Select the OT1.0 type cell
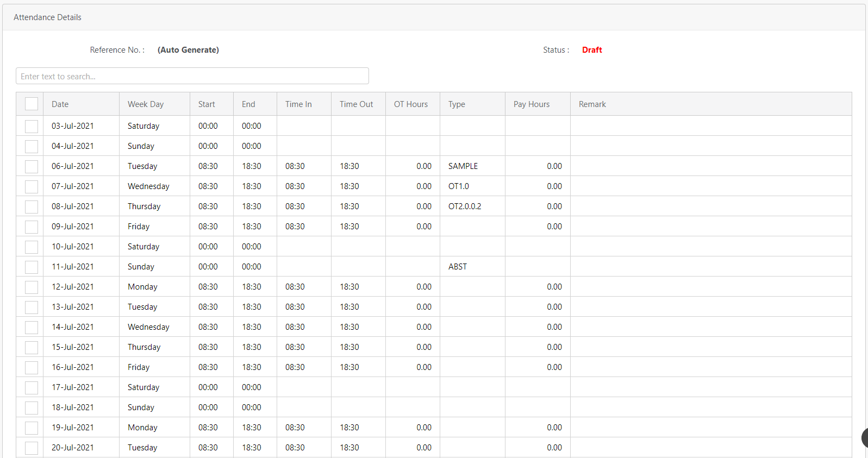Image resolution: width=868 pixels, height=458 pixels. click(472, 186)
